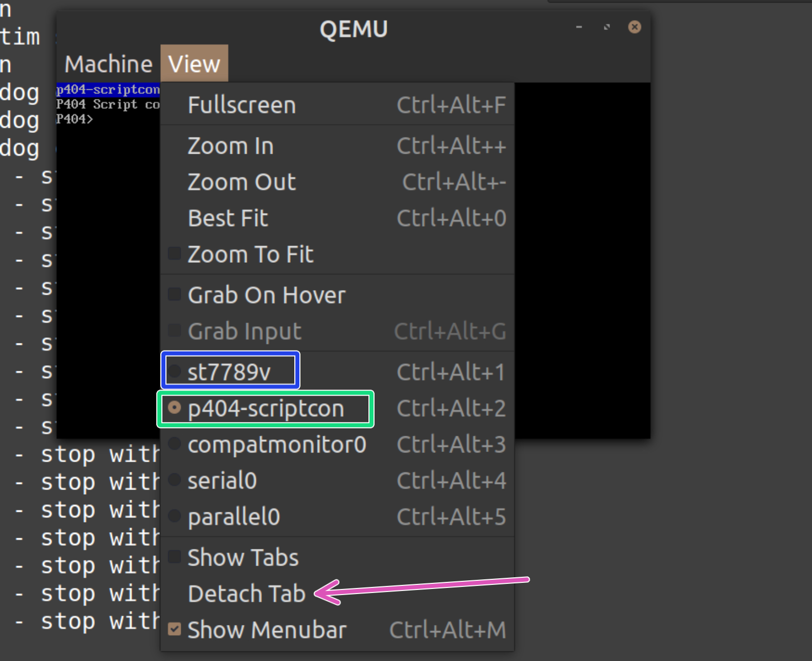Click the QEMU title bar text
The image size is (812, 661).
pos(354,29)
